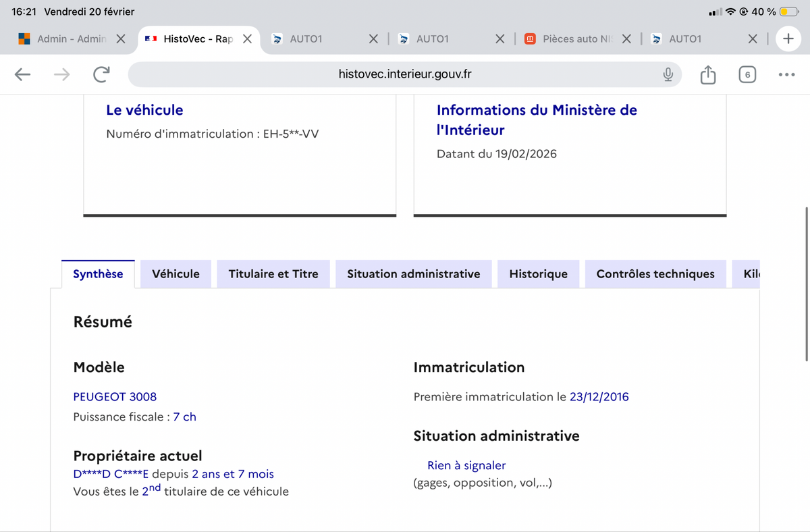This screenshot has height=532, width=810.
Task: Close the Pièces auto tab
Action: [x=626, y=39]
